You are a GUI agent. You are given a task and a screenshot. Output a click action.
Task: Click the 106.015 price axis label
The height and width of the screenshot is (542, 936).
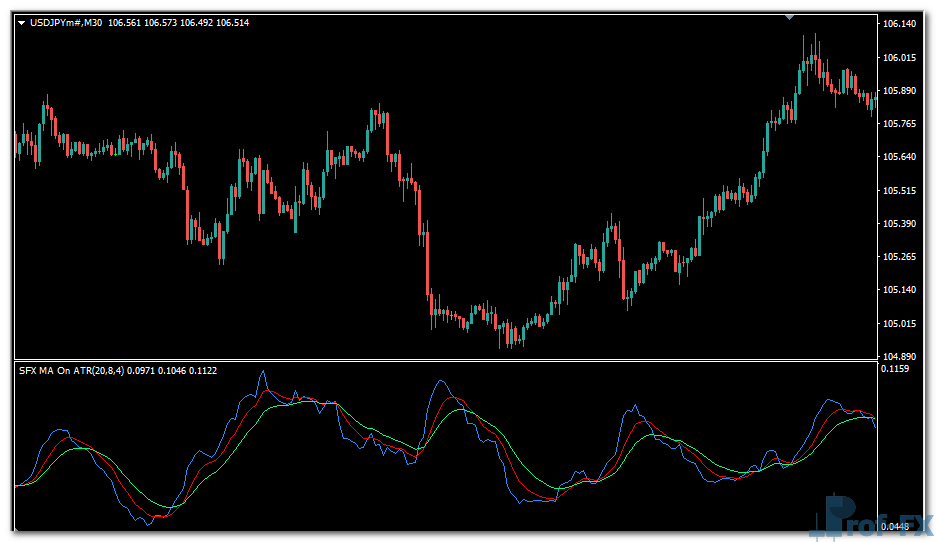[901, 58]
